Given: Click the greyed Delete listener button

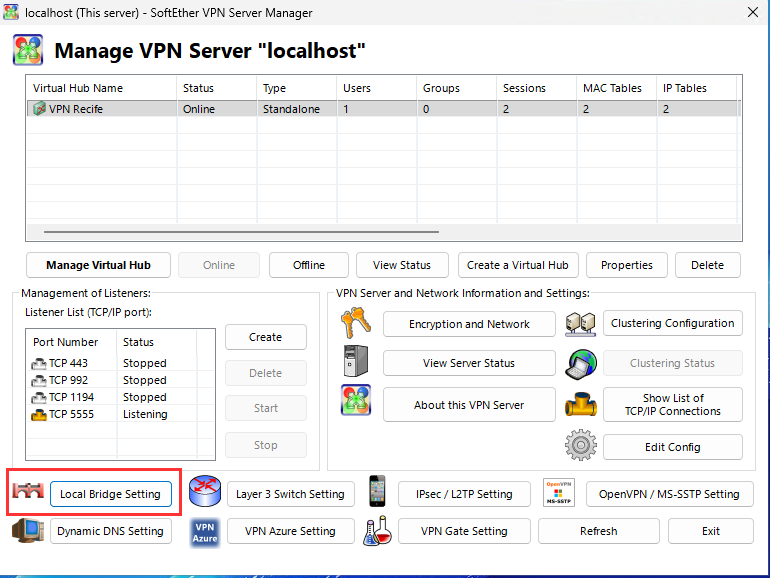Looking at the screenshot, I should 266,373.
